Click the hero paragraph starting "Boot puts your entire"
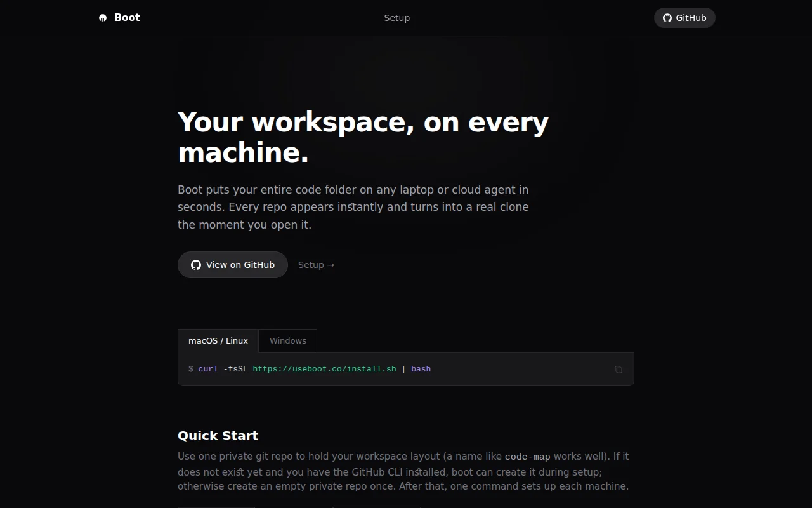 pos(353,207)
